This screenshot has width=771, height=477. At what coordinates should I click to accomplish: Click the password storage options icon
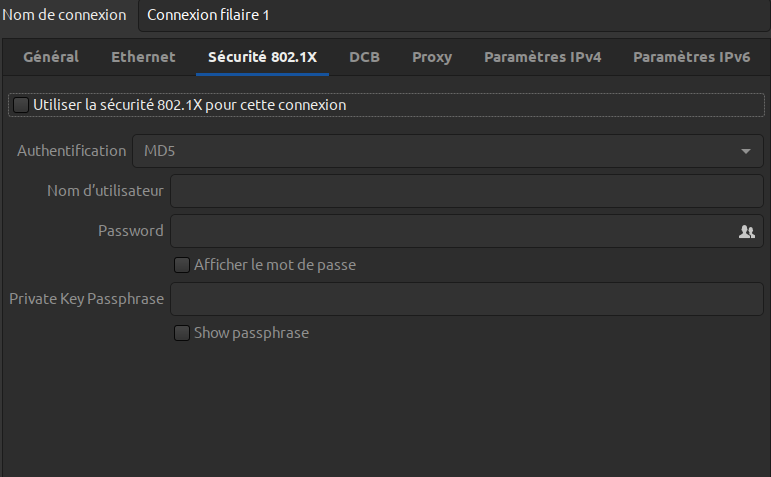[x=746, y=231]
